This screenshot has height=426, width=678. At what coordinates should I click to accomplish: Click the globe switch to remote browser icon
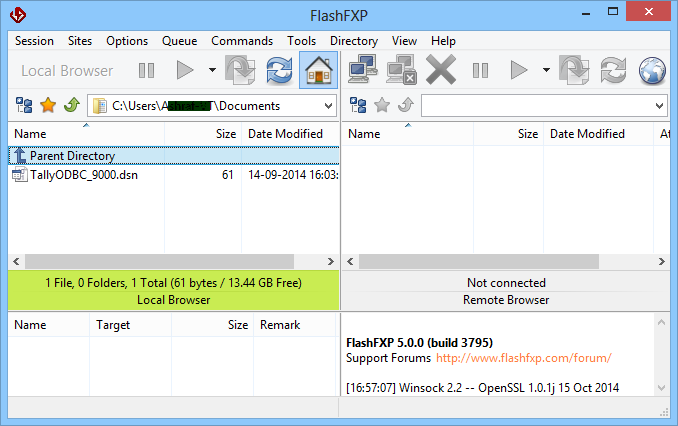(652, 70)
